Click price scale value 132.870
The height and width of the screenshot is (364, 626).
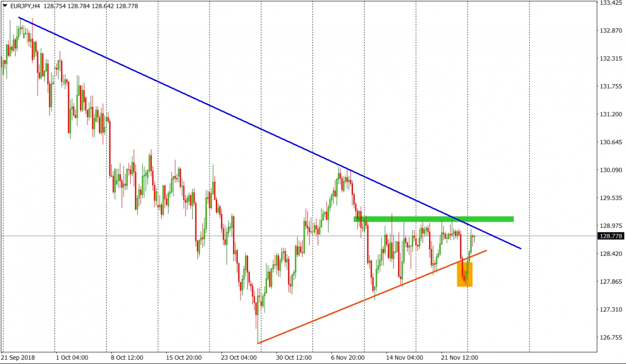coord(611,31)
